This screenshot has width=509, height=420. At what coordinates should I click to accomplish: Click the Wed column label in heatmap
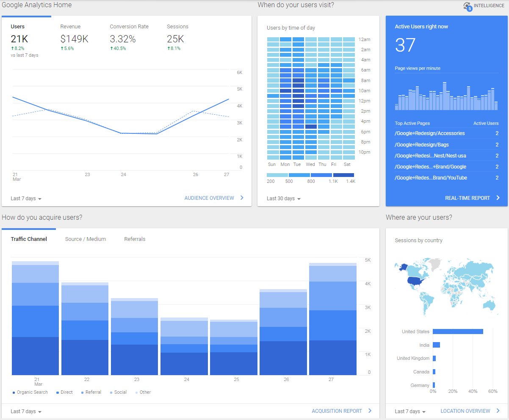tap(310, 164)
